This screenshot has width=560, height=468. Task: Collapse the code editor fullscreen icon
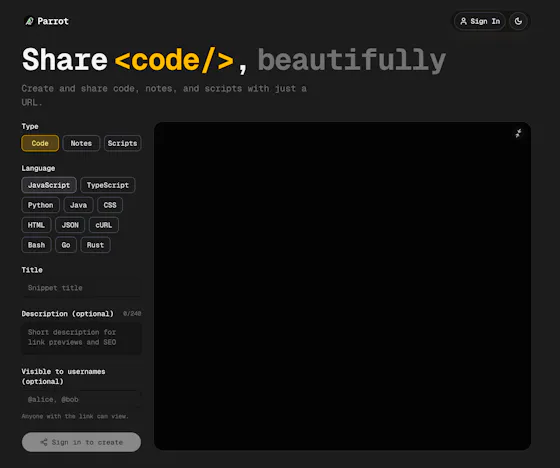click(x=518, y=134)
